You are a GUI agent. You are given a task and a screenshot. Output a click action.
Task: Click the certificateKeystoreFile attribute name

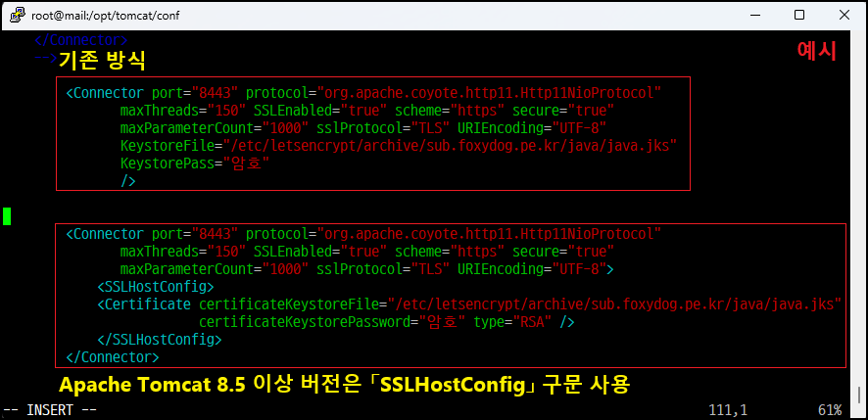pyautogui.click(x=290, y=303)
